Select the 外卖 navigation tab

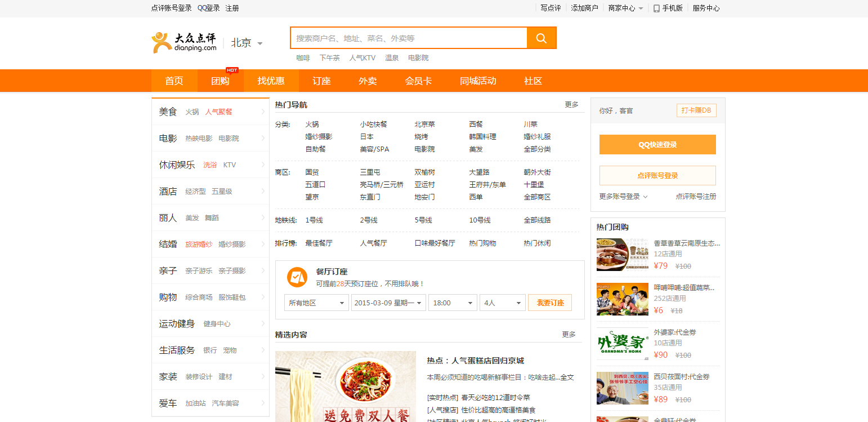[x=368, y=81]
